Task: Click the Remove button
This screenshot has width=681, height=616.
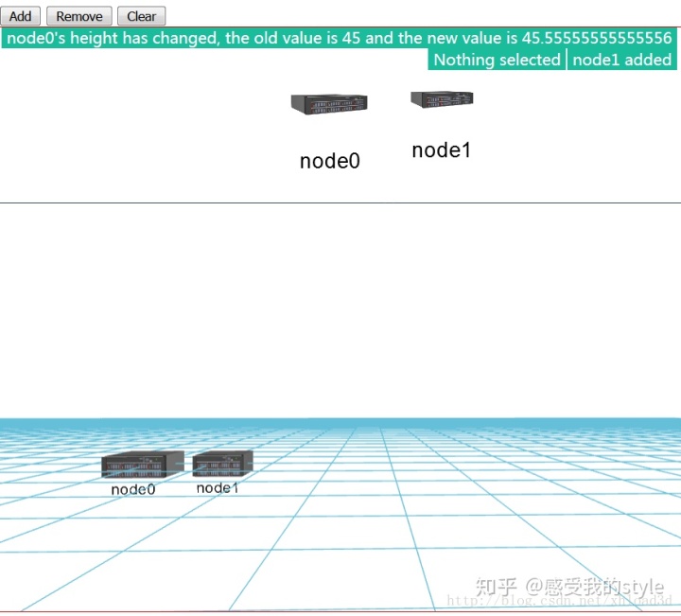Action: click(x=79, y=16)
